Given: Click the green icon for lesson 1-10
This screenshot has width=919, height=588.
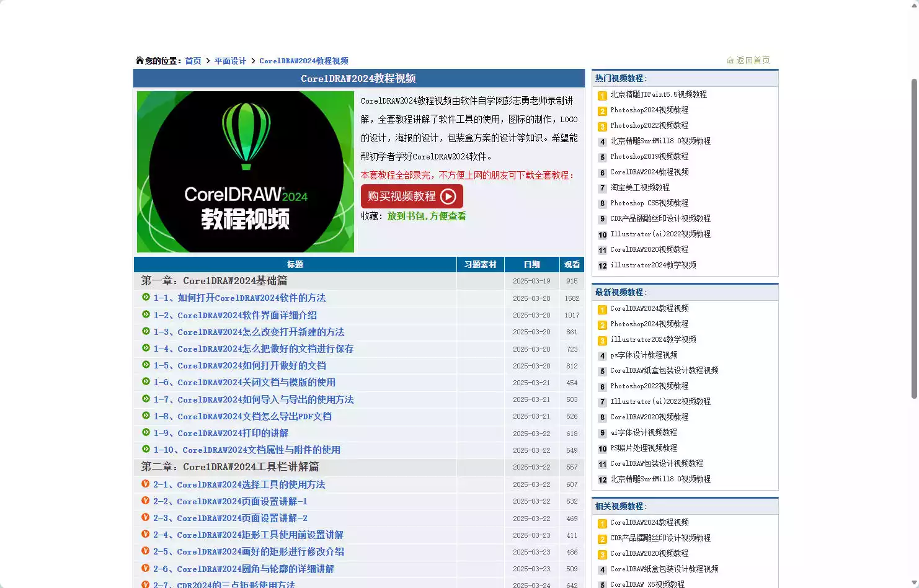Looking at the screenshot, I should 146,449.
